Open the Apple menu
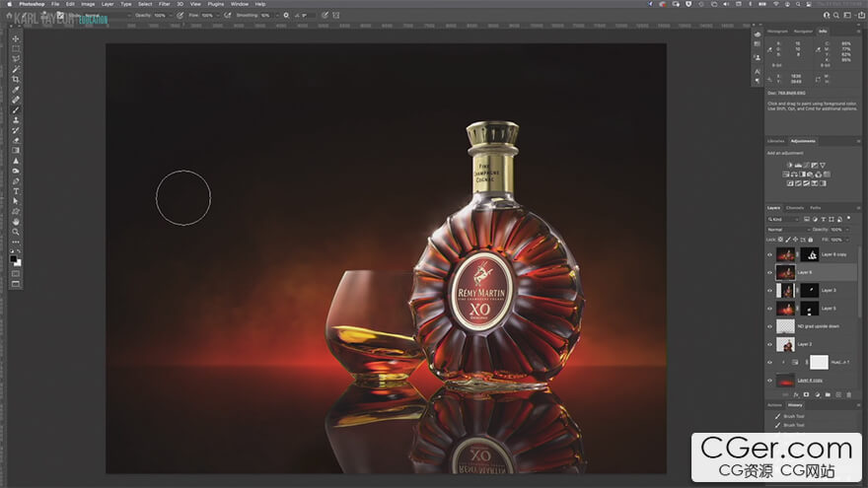Viewport: 868px width, 488px height. pyautogui.click(x=8, y=4)
